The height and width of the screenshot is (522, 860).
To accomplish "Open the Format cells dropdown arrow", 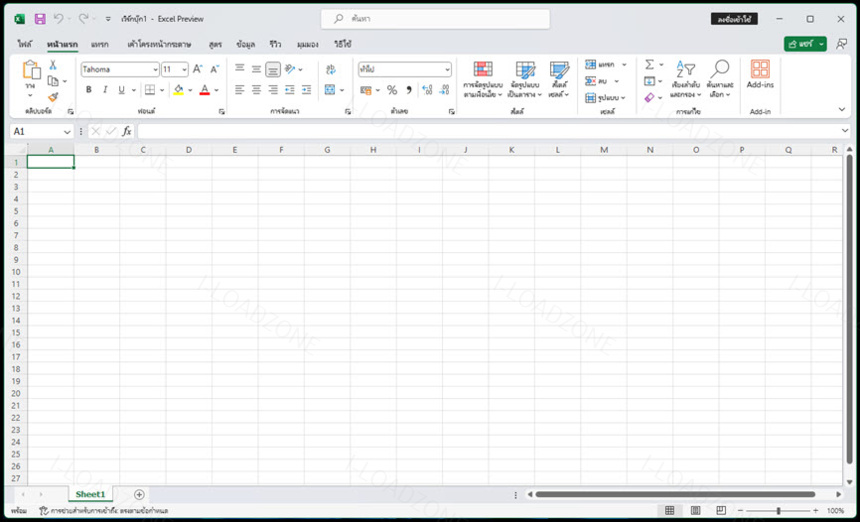I will tap(623, 98).
